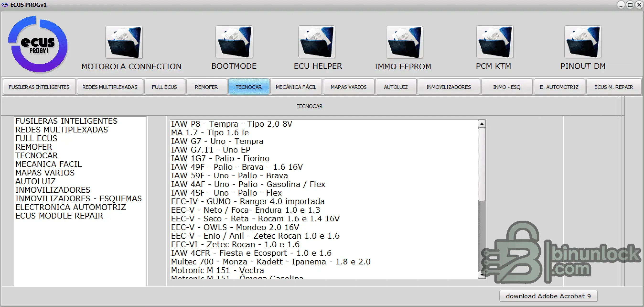Click the download Adobe Acrobat 9 button
Viewport: 644px width, 307px height.
[x=548, y=296]
